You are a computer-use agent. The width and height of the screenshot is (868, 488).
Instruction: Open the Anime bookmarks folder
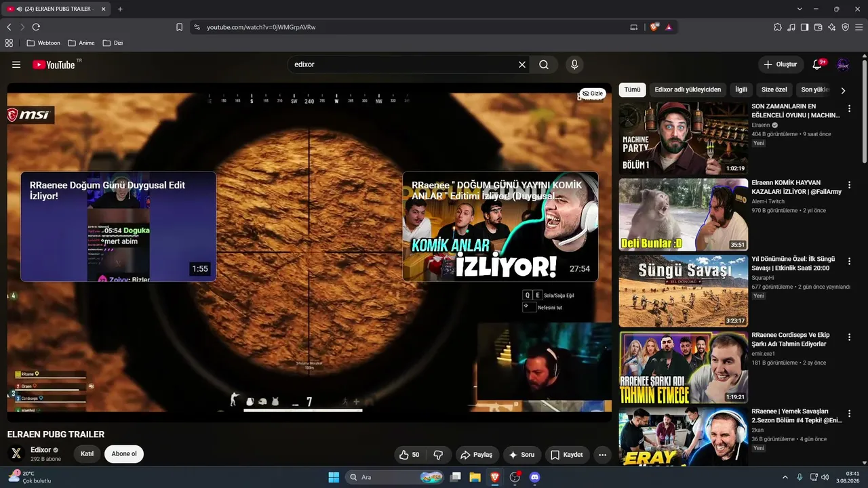tap(81, 43)
